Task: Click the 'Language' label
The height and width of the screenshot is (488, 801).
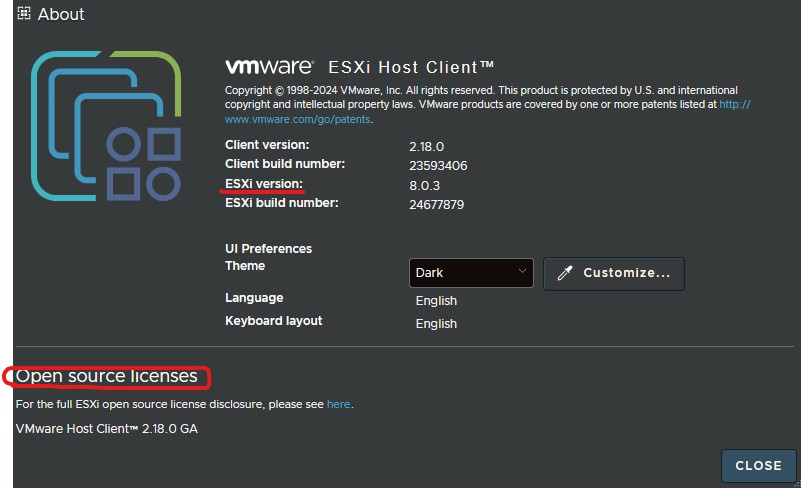Action: (254, 297)
